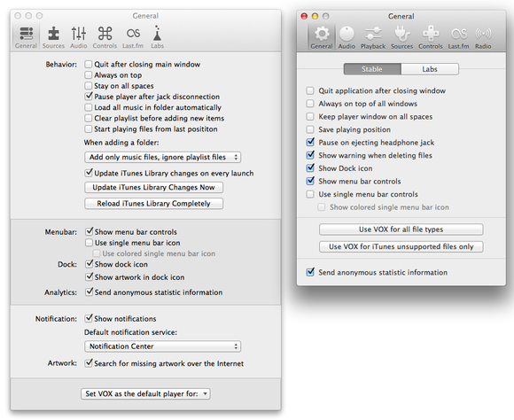Screen dimensions: 514x420
Task: Click Reload iTunes Library Completely
Action: (x=153, y=204)
